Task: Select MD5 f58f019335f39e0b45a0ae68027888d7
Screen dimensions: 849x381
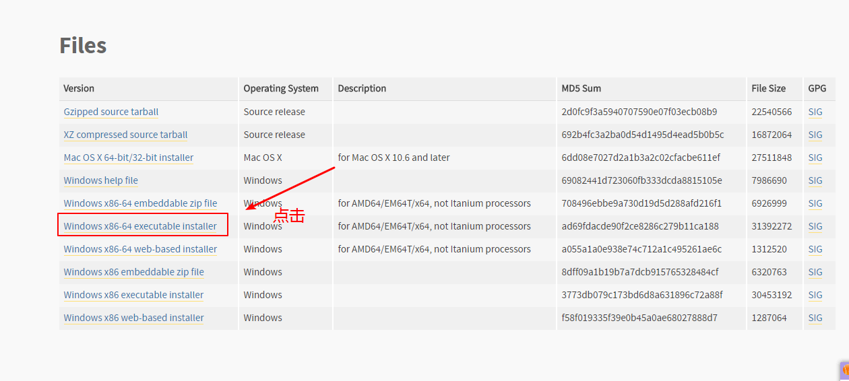Action: (639, 318)
